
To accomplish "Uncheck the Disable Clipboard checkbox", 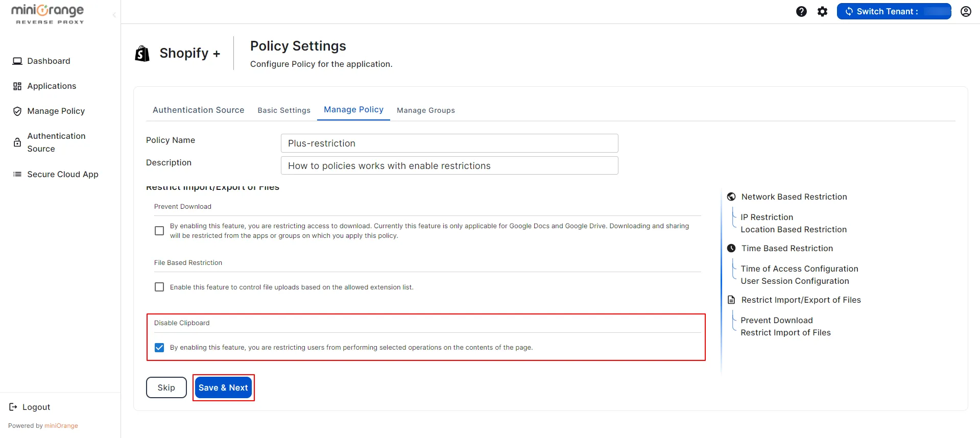I will [159, 348].
